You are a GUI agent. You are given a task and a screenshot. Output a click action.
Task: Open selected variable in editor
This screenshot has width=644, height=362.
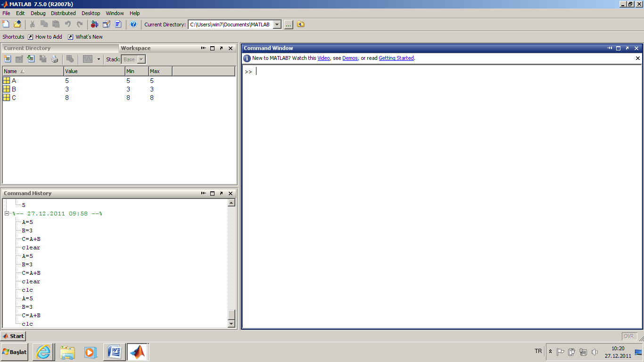[19, 59]
